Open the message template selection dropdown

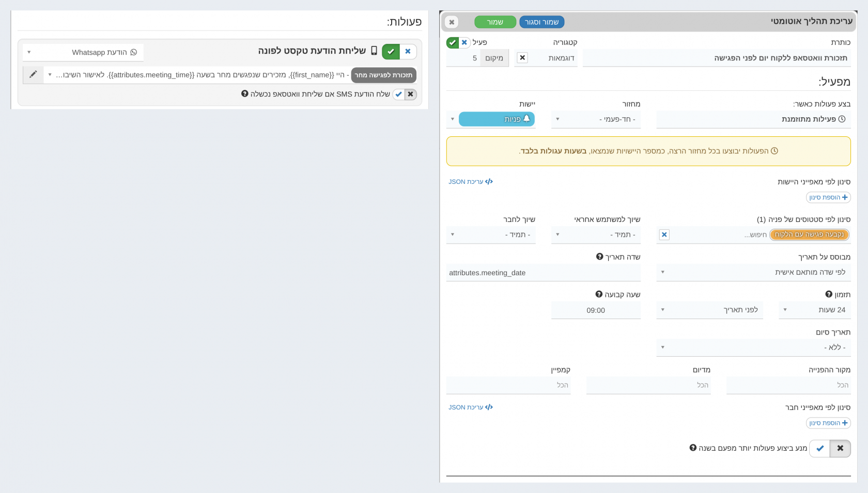[230, 75]
